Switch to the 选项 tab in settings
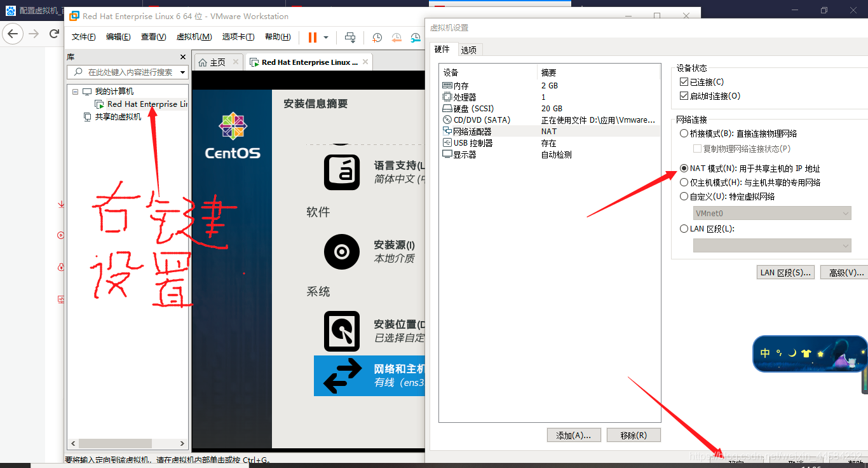 pyautogui.click(x=469, y=50)
